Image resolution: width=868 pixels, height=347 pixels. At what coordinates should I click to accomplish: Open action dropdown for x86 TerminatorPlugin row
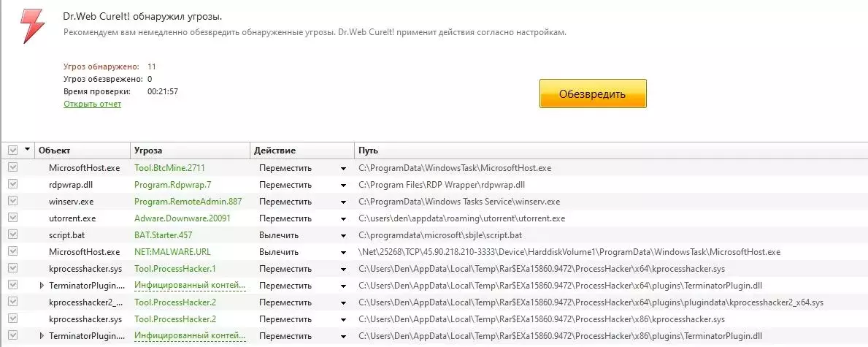click(x=344, y=336)
